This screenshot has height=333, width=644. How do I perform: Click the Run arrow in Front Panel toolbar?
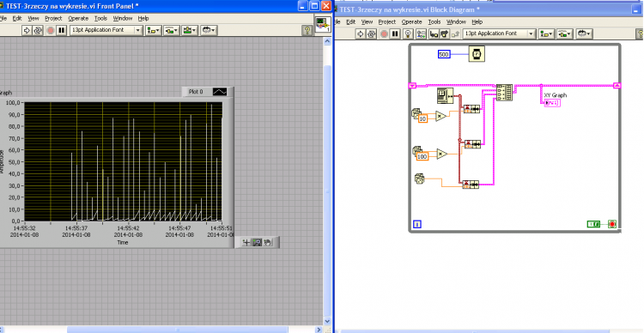coord(27,30)
